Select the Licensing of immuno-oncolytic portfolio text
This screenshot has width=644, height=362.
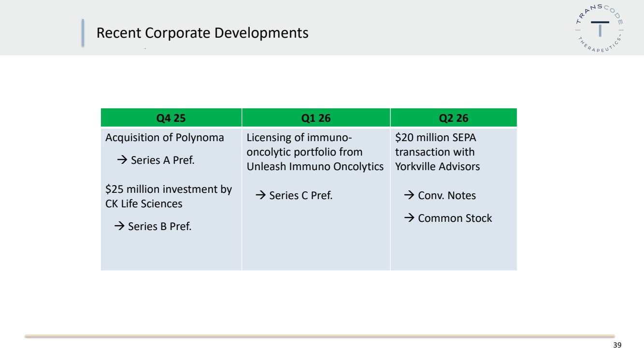304,145
